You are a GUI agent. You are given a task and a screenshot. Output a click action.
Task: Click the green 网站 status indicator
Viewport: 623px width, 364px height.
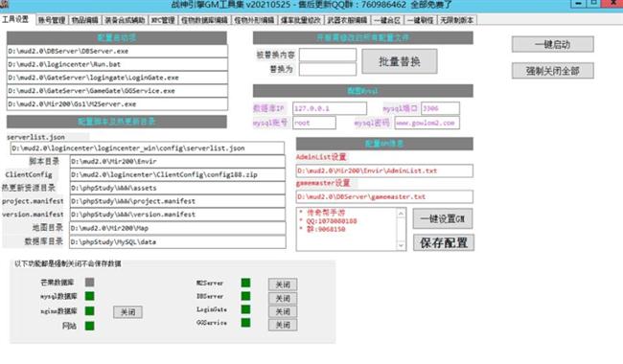point(89,326)
